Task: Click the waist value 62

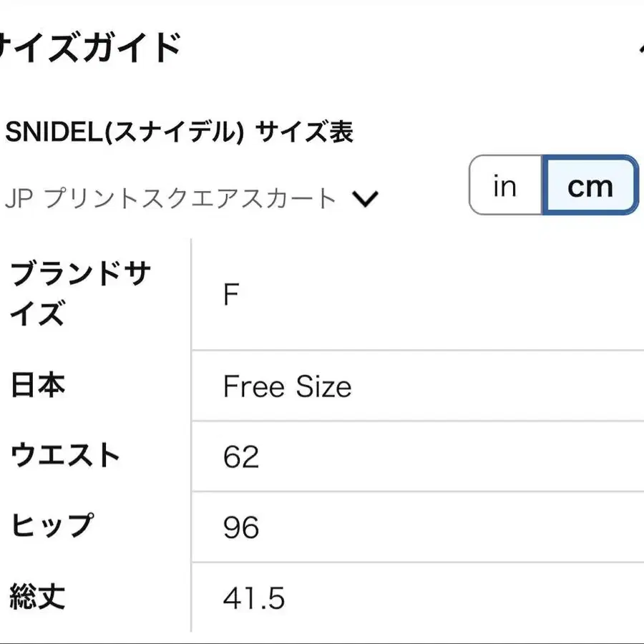Action: tap(241, 457)
